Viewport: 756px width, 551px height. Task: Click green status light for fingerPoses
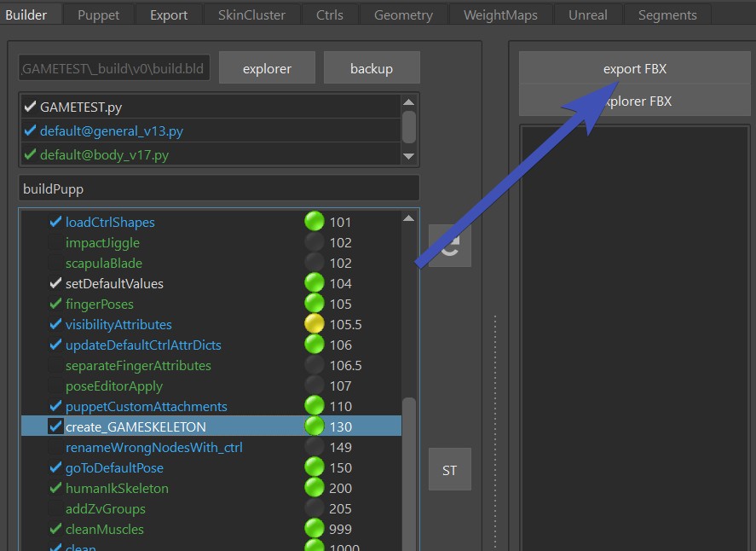(x=315, y=304)
